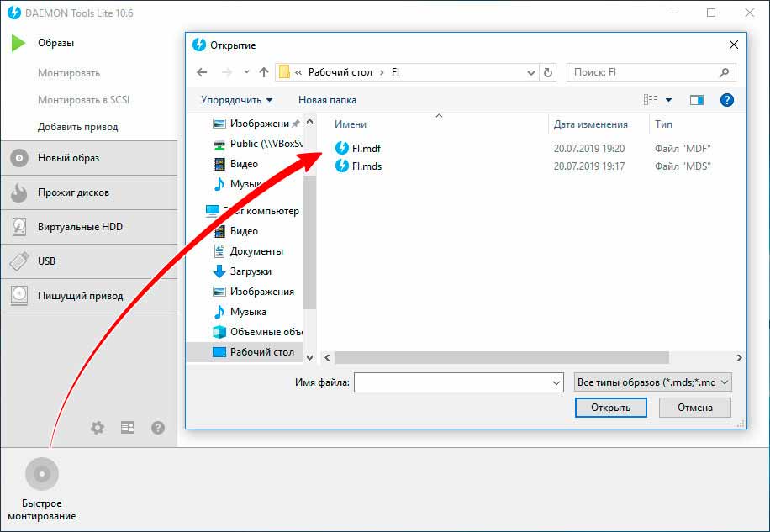The height and width of the screenshot is (532, 770).
Task: Click the Новая папка button
Action: (x=327, y=100)
